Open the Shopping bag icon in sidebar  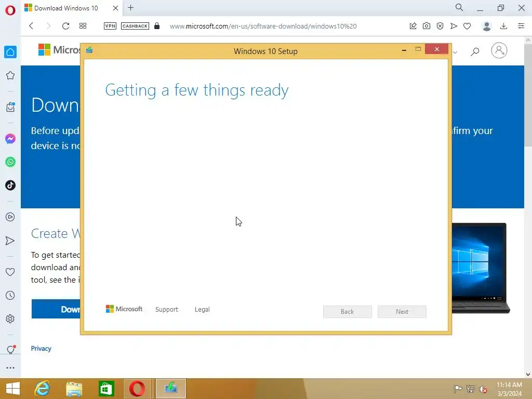[x=10, y=107]
